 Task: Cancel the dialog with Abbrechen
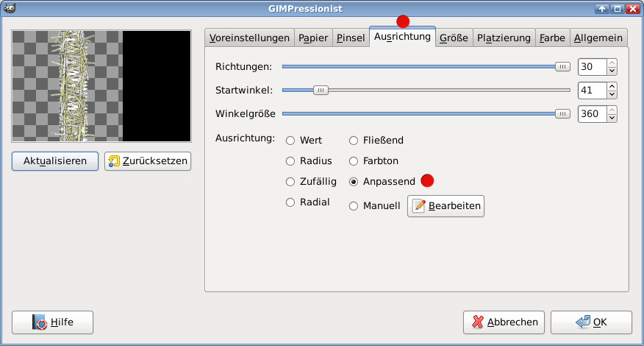(x=504, y=322)
